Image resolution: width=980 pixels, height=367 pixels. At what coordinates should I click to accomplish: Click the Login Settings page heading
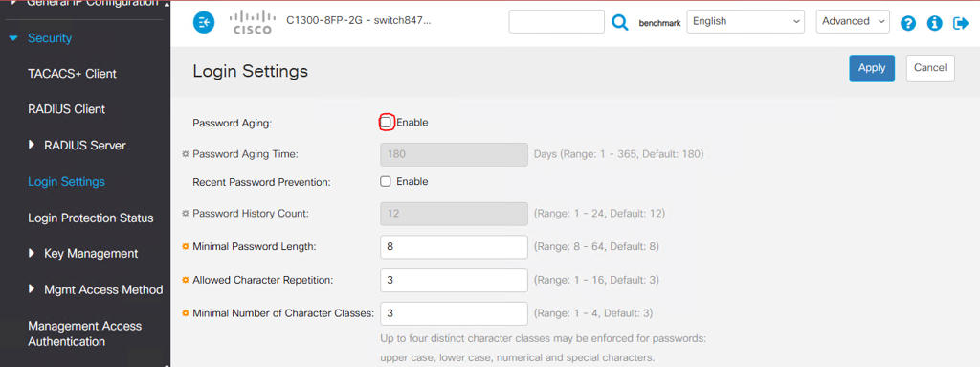coord(250,71)
